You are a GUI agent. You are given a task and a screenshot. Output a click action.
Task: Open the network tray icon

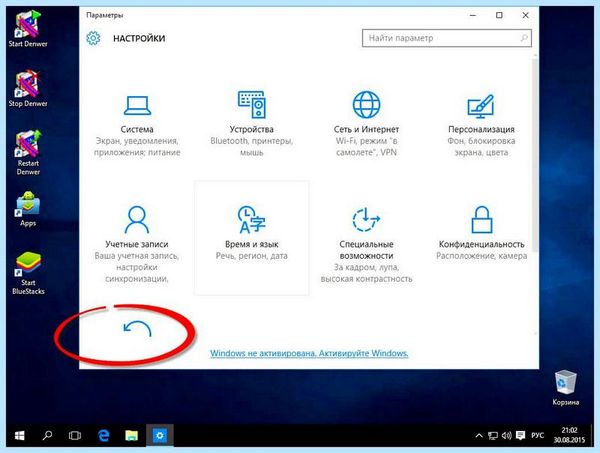[x=493, y=435]
